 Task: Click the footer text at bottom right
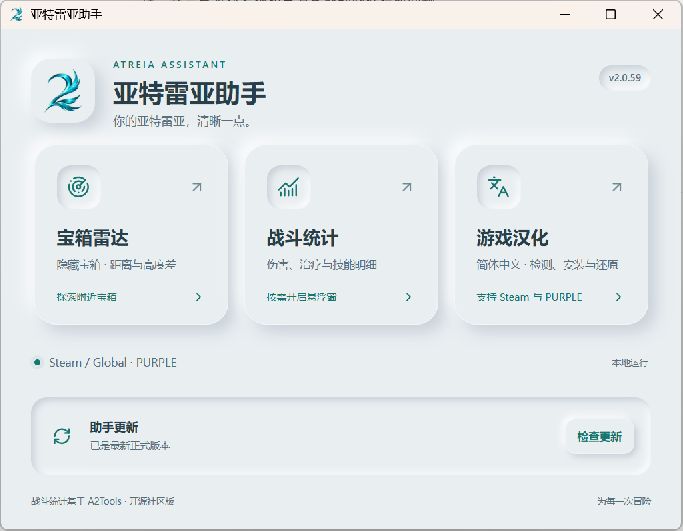(x=624, y=501)
